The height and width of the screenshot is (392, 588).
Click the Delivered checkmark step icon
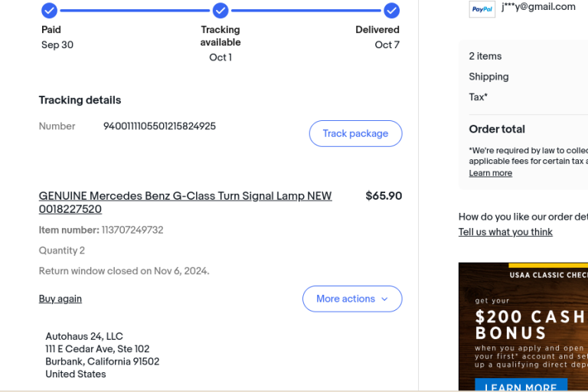click(x=391, y=11)
